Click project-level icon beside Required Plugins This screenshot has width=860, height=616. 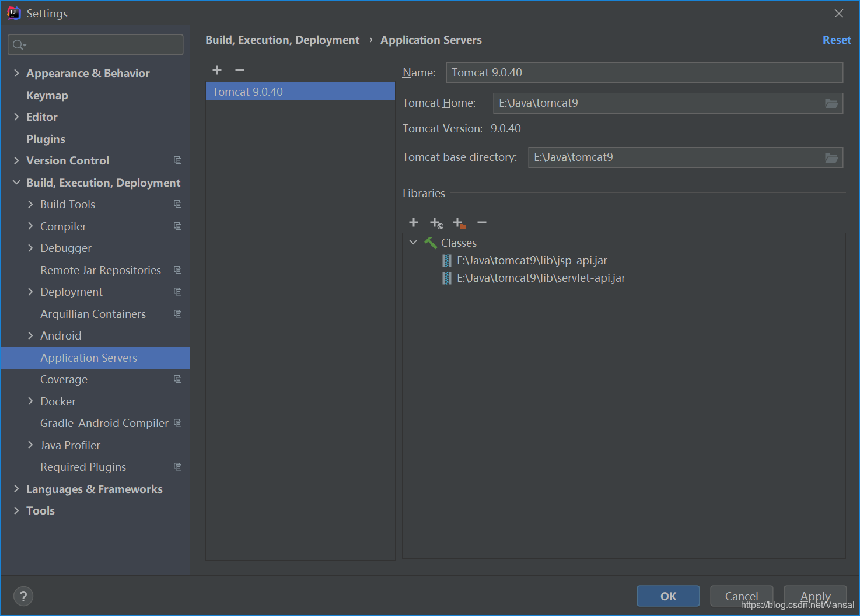[x=178, y=467]
